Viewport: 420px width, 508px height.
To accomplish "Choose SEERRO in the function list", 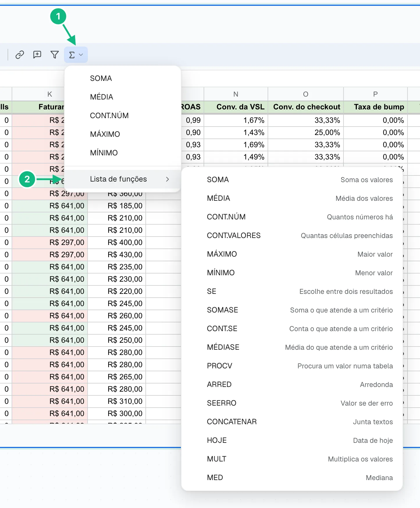I will tap(292, 403).
